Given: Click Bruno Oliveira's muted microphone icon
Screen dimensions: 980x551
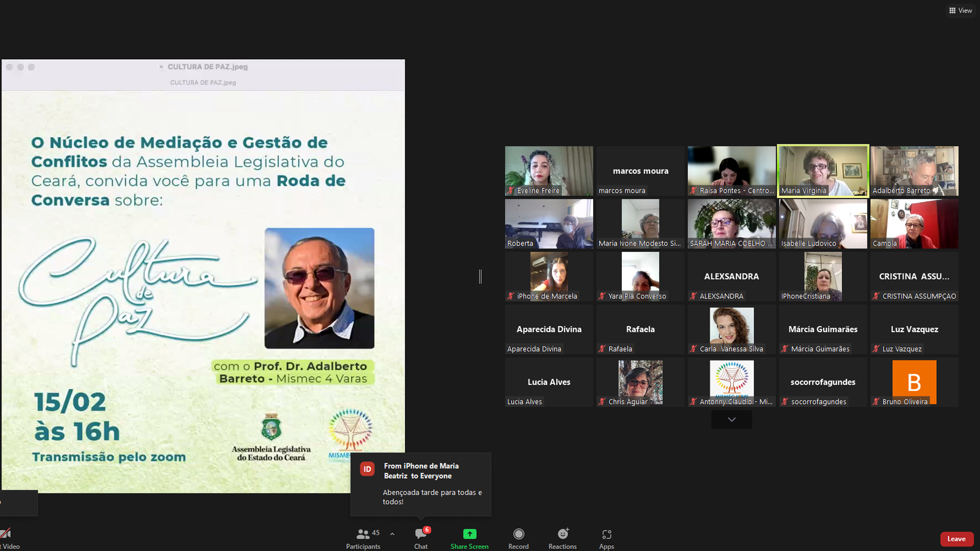Looking at the screenshot, I should click(x=876, y=402).
